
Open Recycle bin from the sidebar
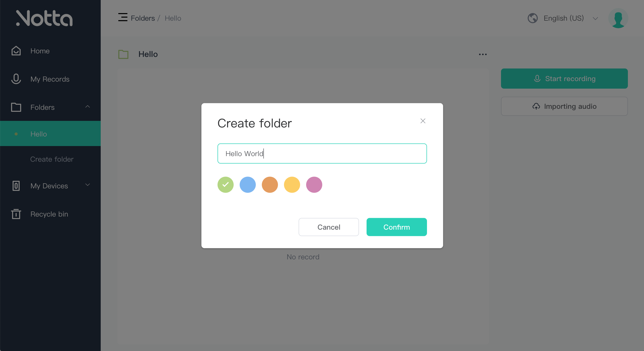pos(49,214)
